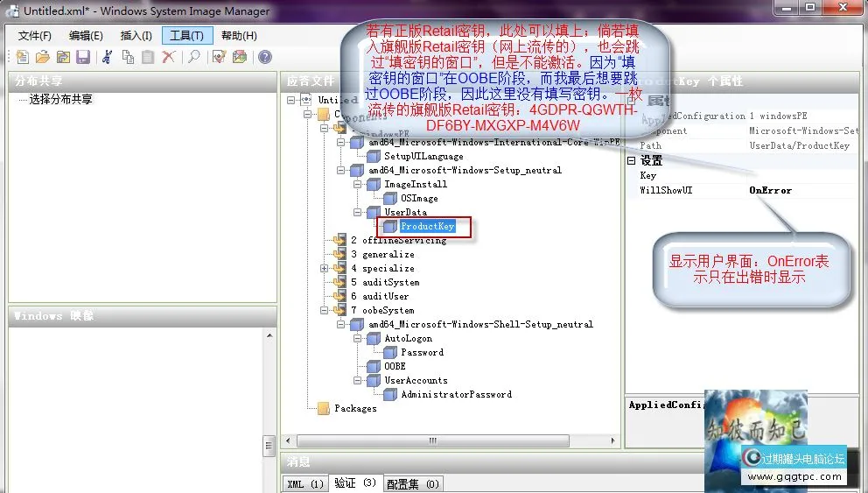This screenshot has height=493, width=868.
Task: Click the 5 auditSystem pass icon
Action: (339, 282)
